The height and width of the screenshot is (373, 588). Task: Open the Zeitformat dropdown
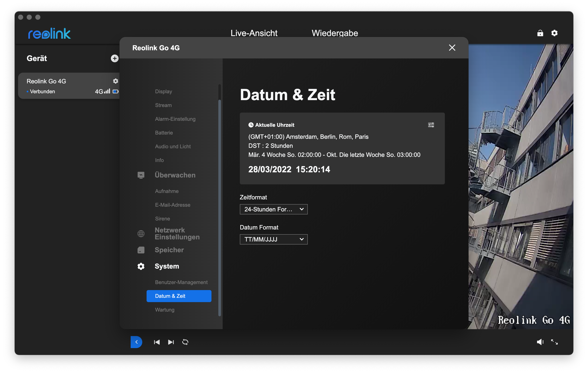pos(274,209)
